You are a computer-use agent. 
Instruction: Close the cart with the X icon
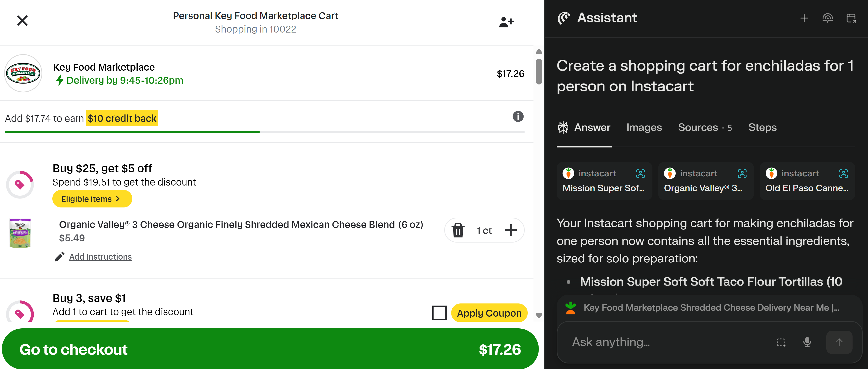coord(22,21)
